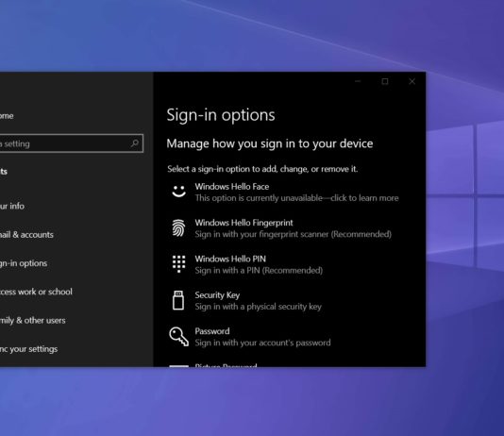Open the Windows Hello Fingerprint option
The height and width of the screenshot is (436, 504).
point(281,228)
